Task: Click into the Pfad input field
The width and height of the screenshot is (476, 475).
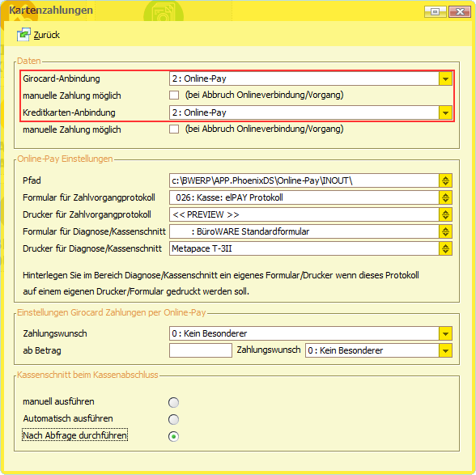Action: 304,181
